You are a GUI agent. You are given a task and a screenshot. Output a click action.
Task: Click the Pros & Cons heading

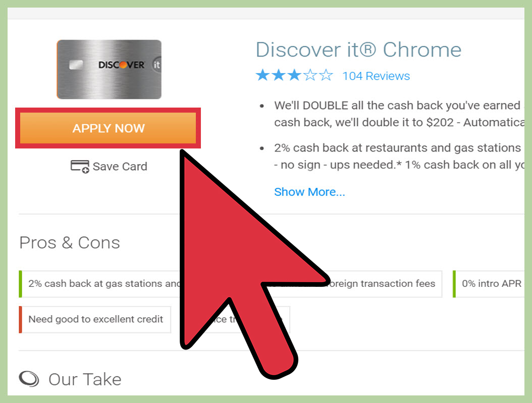[x=70, y=243]
